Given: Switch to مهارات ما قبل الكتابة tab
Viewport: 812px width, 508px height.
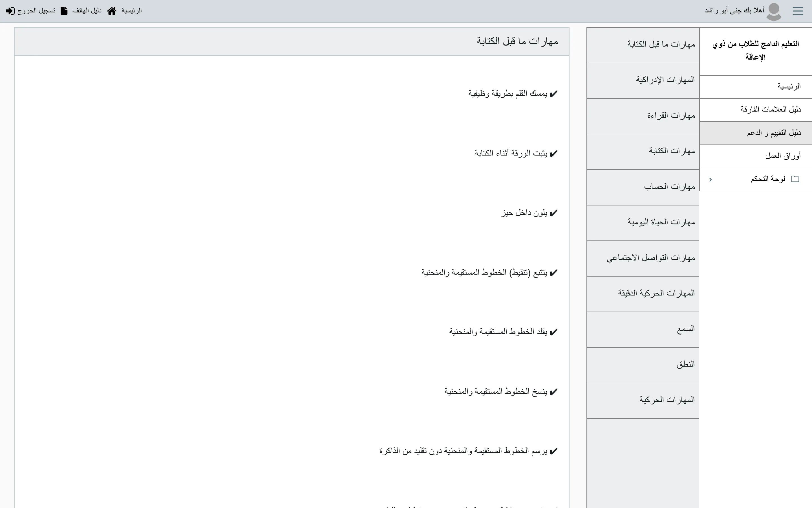Looking at the screenshot, I should click(643, 45).
